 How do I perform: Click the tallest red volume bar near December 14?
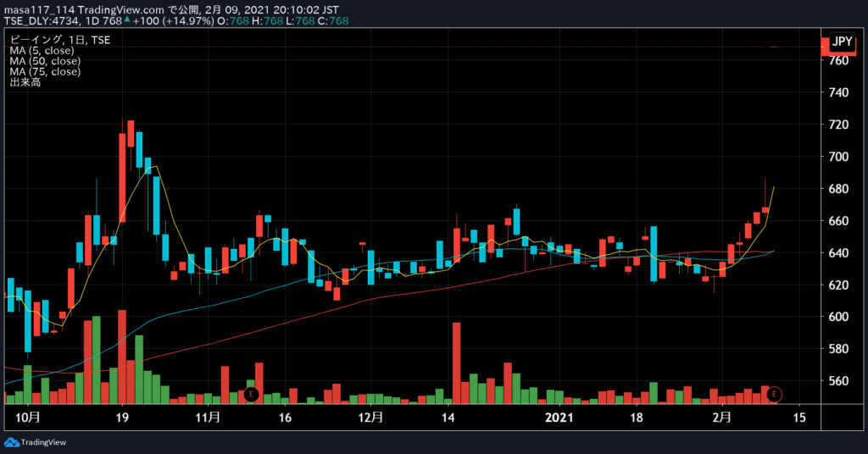tap(457, 363)
